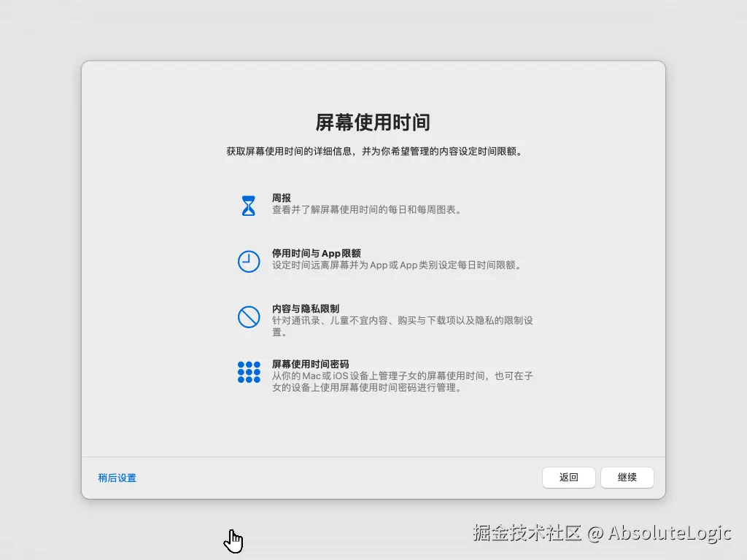
Task: Click the 内容与隐私限制 heading
Action: click(306, 308)
